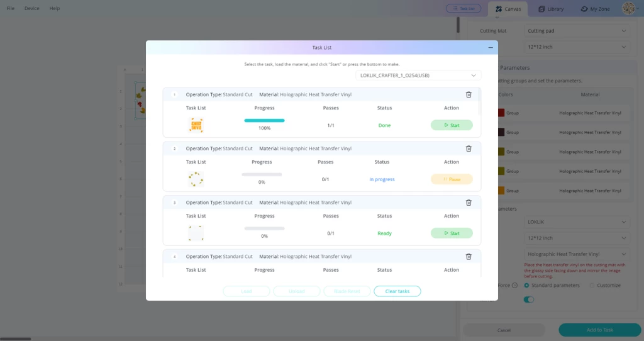Screen dimensions: 644x341
Task: Open the Task List button in top bar
Action: coord(464,8)
